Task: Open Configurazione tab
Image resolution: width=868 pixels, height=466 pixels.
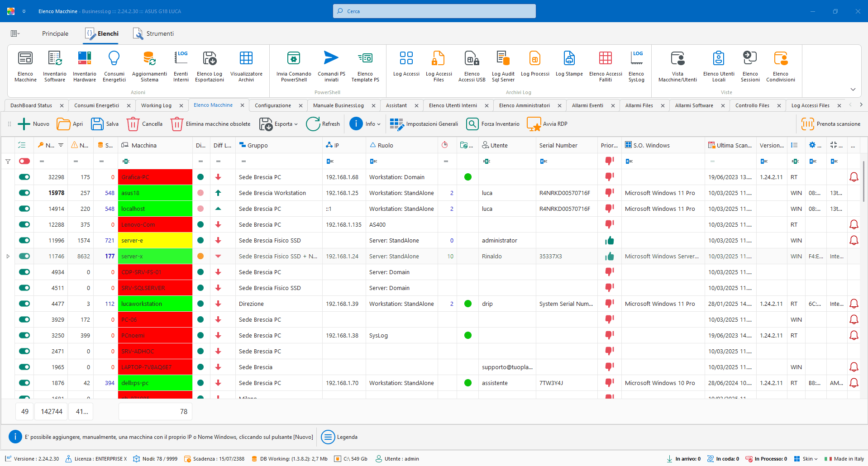Action: [x=273, y=105]
